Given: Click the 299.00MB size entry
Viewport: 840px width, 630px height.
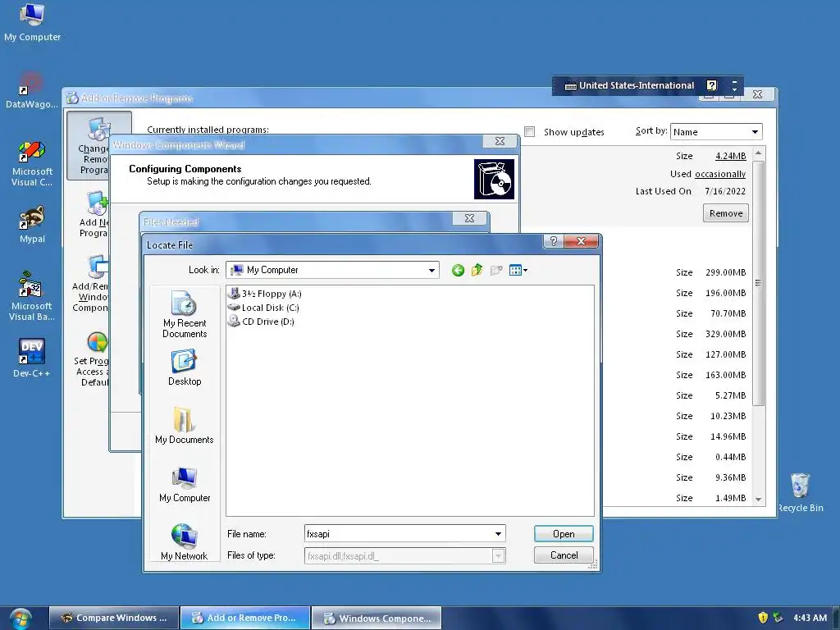Looking at the screenshot, I should tap(725, 272).
